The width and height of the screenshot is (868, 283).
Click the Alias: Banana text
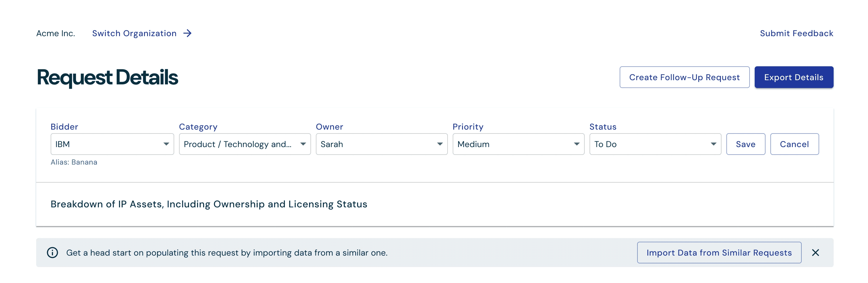74,162
